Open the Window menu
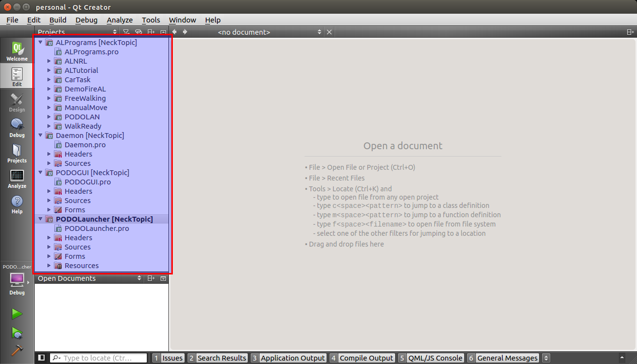The image size is (637, 364). (182, 20)
